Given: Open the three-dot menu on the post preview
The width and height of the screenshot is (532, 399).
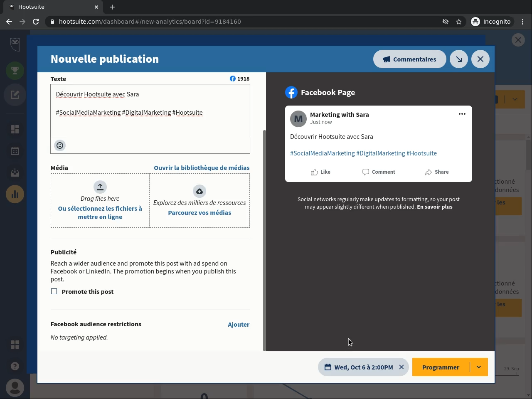Looking at the screenshot, I should click(x=462, y=114).
